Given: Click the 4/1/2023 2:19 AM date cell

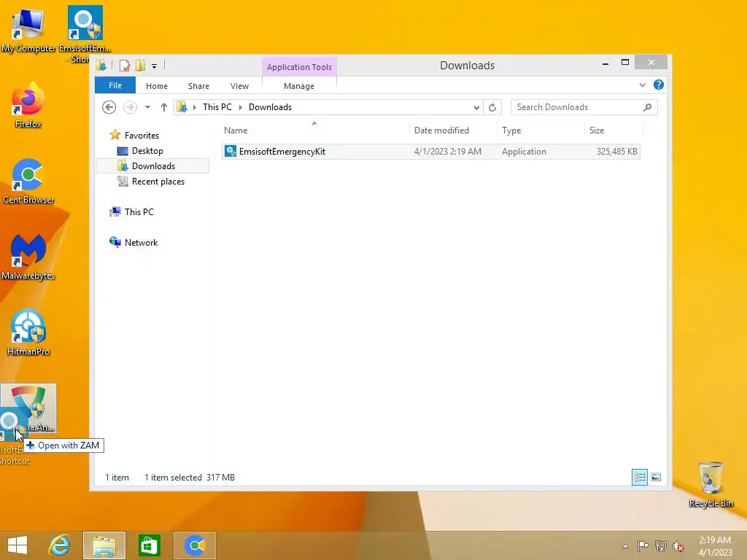Looking at the screenshot, I should tap(447, 152).
